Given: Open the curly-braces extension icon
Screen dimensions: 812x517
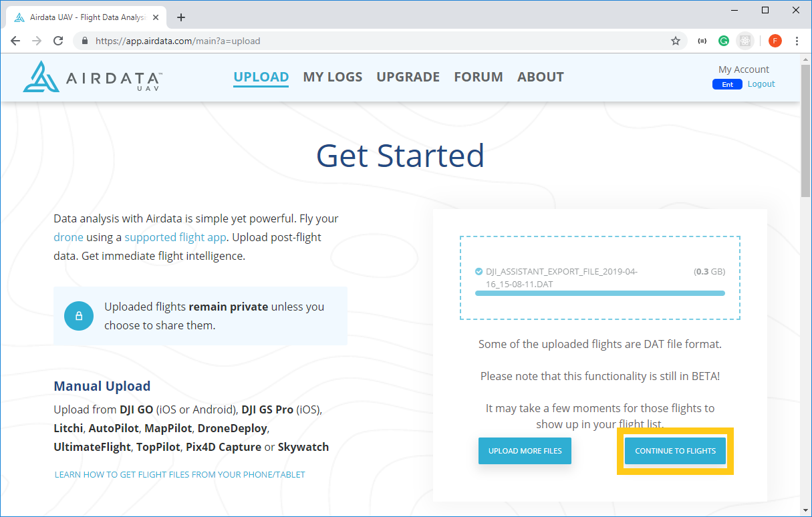Looking at the screenshot, I should [x=702, y=41].
